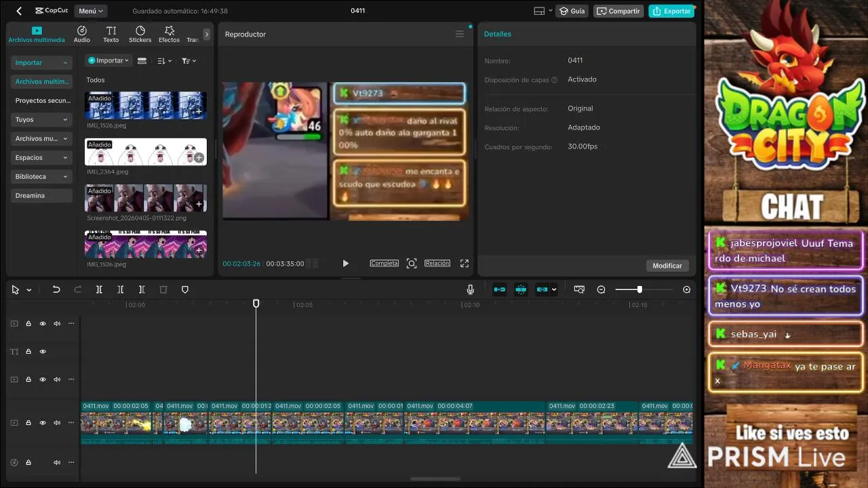Viewport: 868px width, 488px height.
Task: Click the playhead marker on ruler
Action: tap(256, 304)
